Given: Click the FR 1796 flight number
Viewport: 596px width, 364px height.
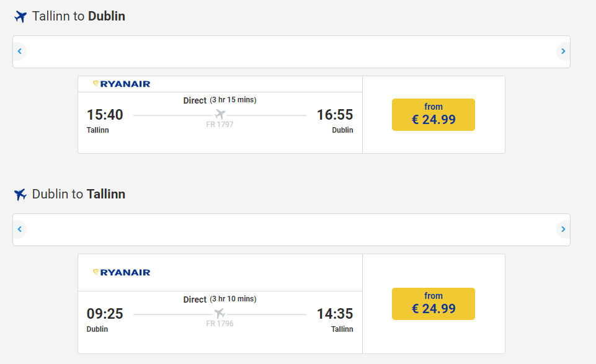Looking at the screenshot, I should (x=220, y=324).
